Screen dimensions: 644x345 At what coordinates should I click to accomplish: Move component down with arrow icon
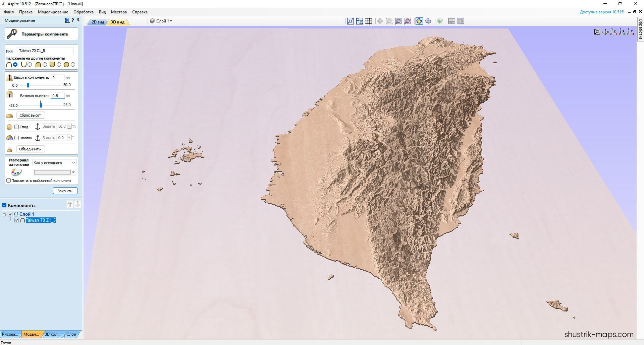[77, 204]
